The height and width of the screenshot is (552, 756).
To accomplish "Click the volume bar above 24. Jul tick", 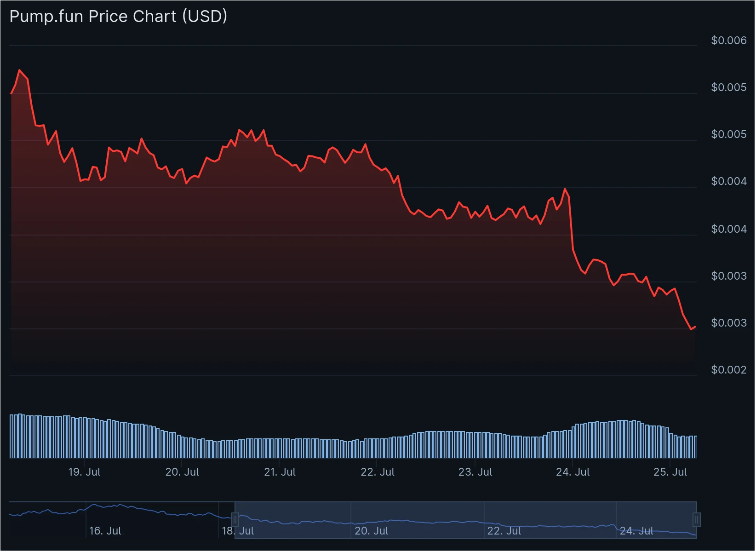I will click(x=573, y=443).
